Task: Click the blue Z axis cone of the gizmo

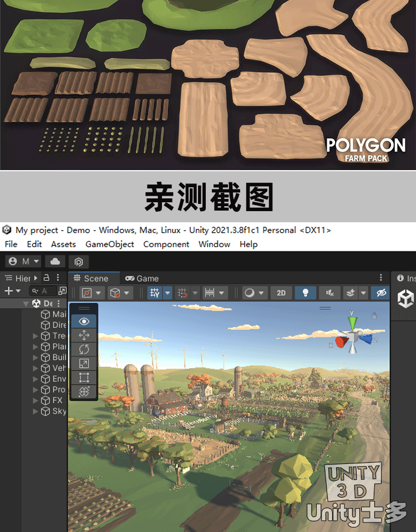Action: coord(366,339)
